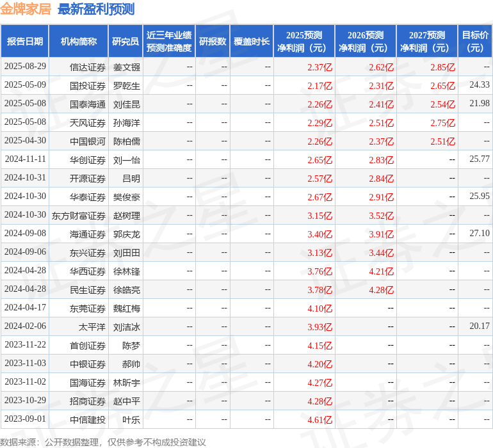Click the 覆盖时长 column header
Viewport: 493px width, 448px height.
[252, 42]
